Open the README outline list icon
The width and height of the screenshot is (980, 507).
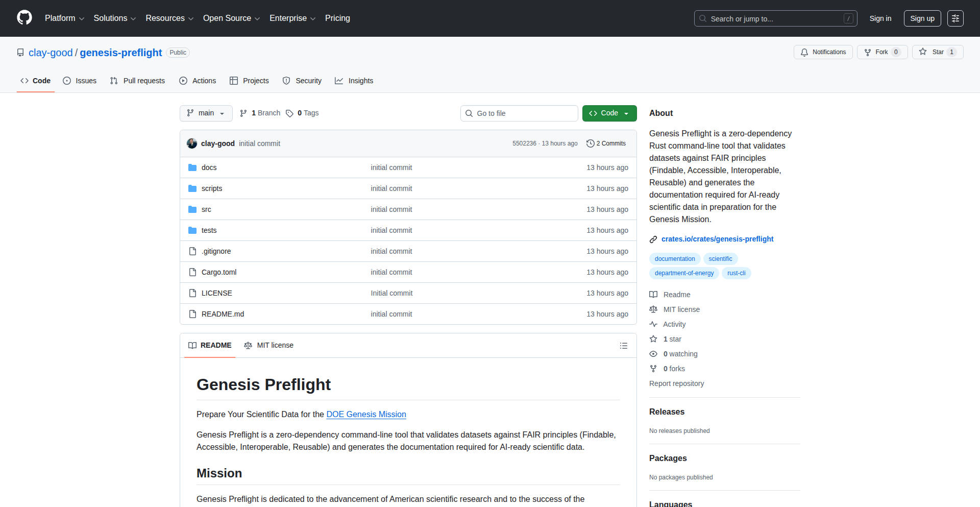[x=623, y=346]
